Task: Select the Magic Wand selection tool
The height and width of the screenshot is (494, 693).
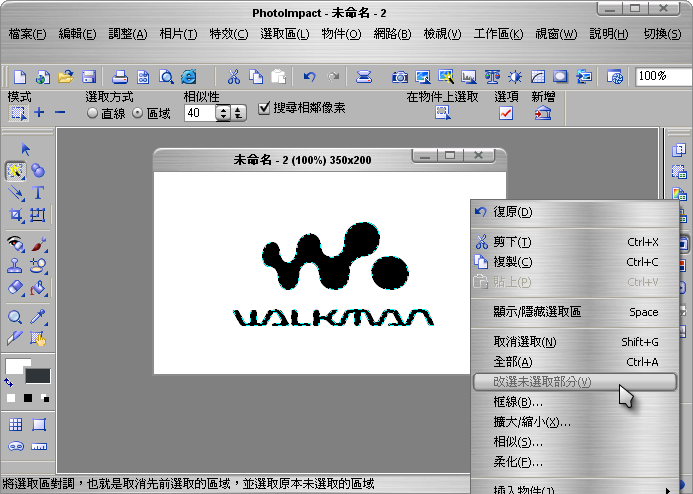Action: tap(15, 171)
